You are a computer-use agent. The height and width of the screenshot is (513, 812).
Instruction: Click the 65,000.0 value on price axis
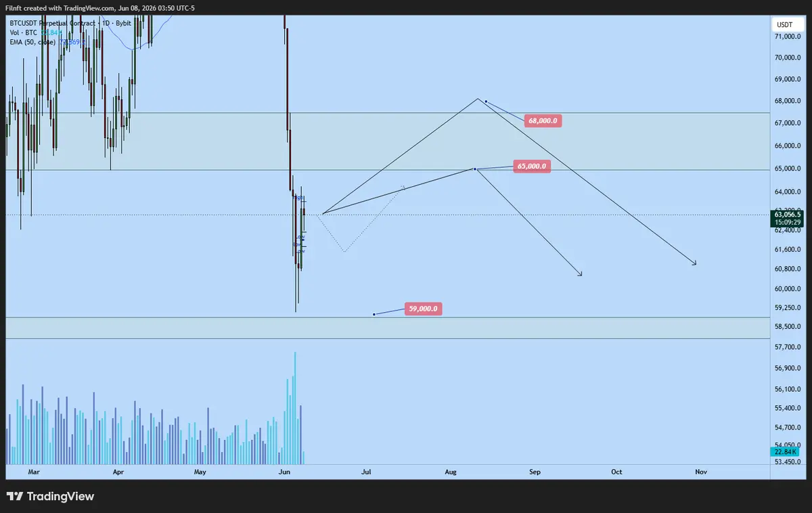[x=787, y=169]
